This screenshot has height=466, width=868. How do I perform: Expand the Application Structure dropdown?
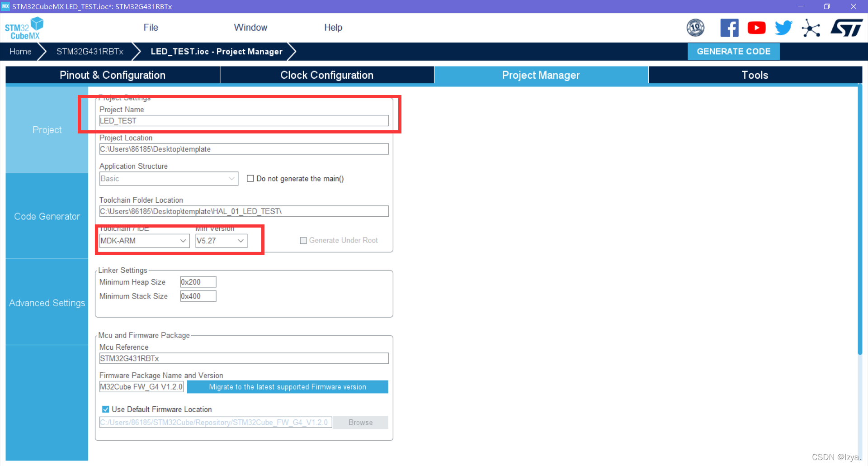169,179
